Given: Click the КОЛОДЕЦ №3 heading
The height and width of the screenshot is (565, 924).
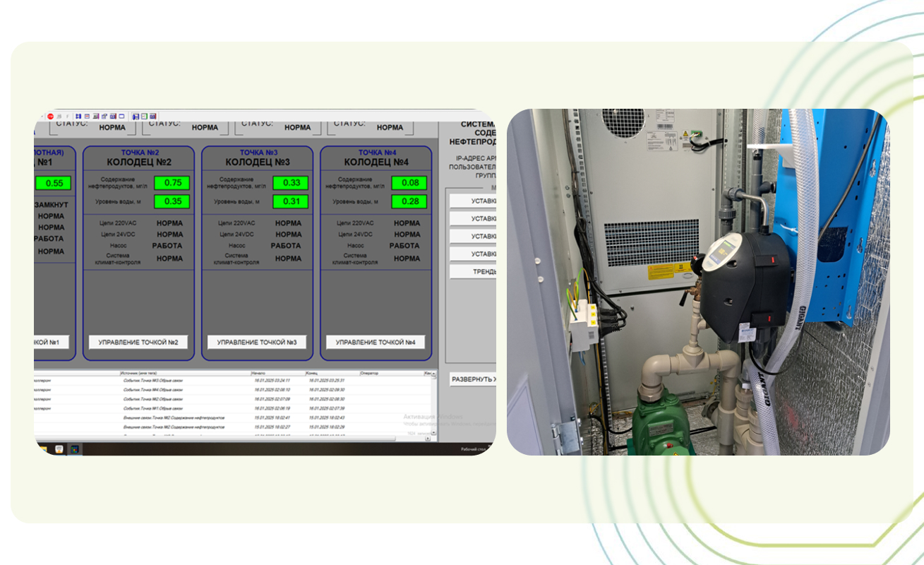Looking at the screenshot, I should pyautogui.click(x=257, y=162).
